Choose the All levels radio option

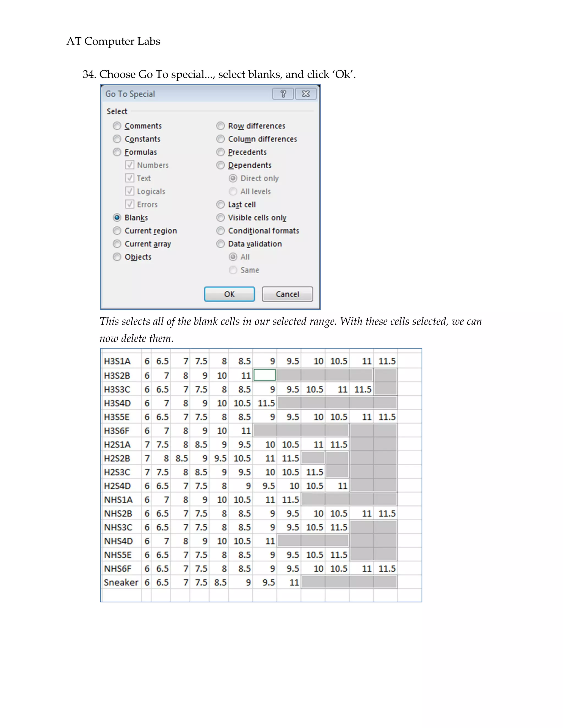pos(233,191)
